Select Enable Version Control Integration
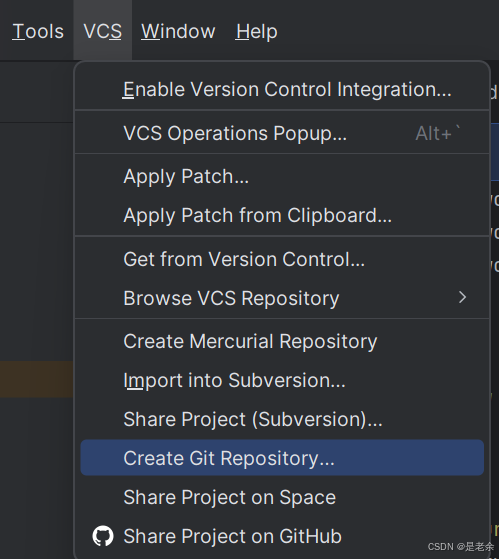 282,89
